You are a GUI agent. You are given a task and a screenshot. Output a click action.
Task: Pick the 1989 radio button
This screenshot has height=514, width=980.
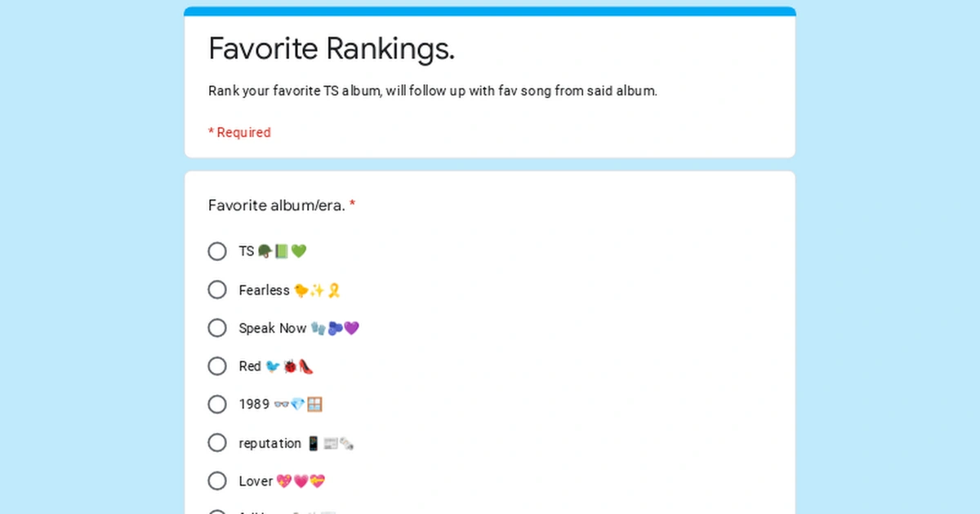(217, 404)
